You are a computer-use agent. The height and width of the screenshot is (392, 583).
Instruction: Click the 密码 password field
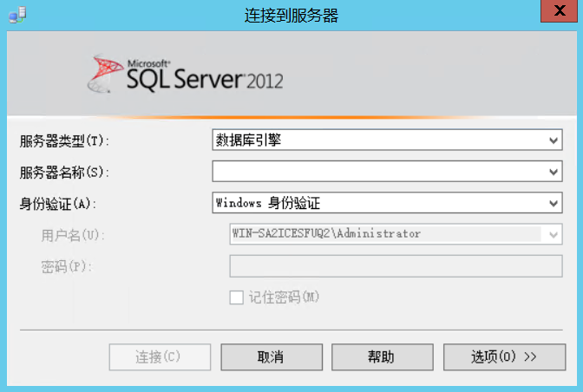(396, 266)
